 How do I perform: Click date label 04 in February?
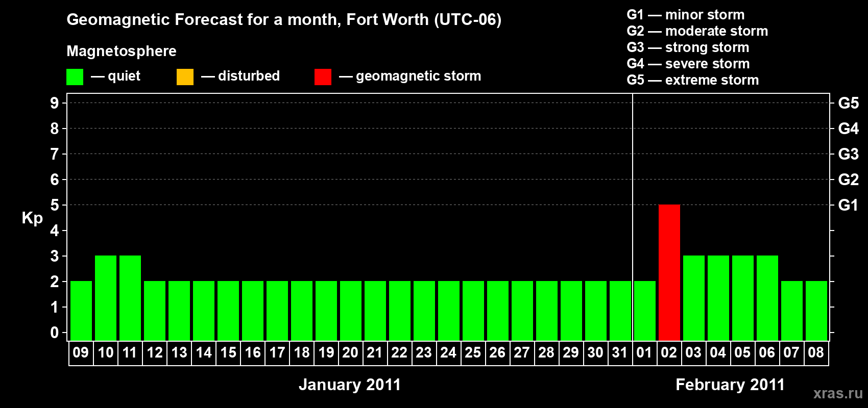pos(718,352)
